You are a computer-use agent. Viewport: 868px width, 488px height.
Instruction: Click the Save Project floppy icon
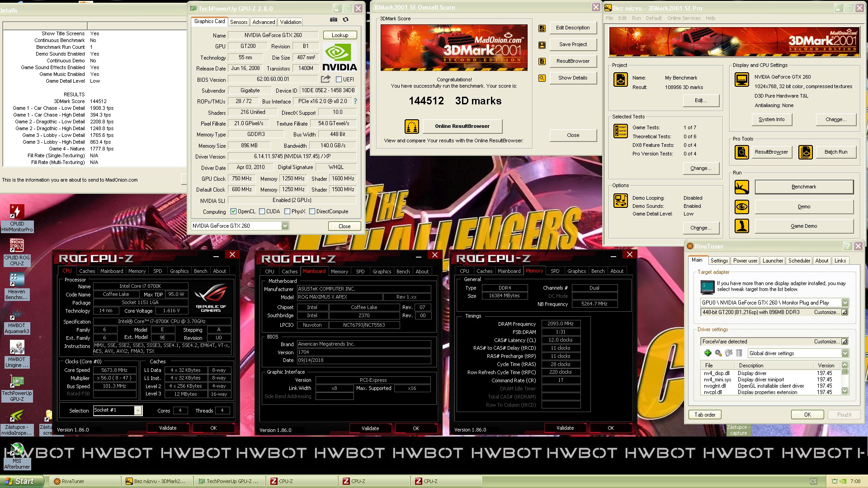[542, 45]
